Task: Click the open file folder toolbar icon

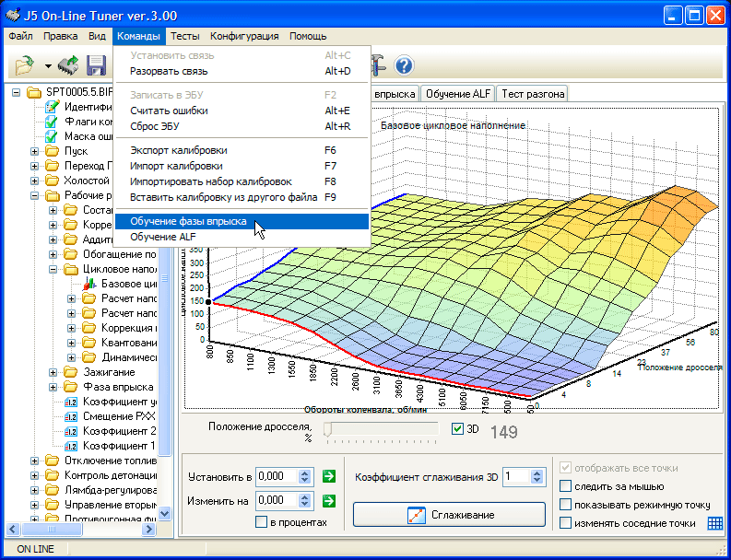Action: point(23,65)
